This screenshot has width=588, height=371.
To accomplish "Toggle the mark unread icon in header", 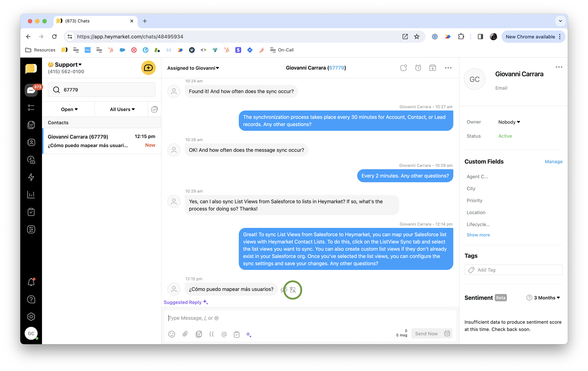I will [404, 68].
